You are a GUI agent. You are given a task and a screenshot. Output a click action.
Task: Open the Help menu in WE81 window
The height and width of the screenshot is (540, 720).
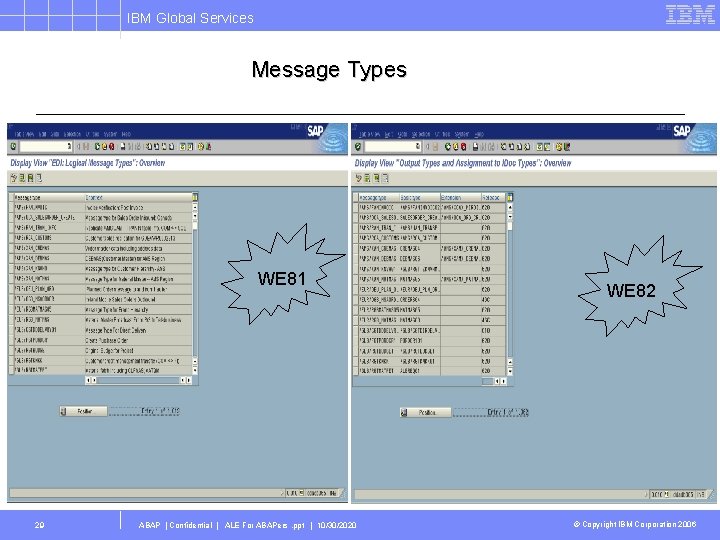(x=126, y=134)
